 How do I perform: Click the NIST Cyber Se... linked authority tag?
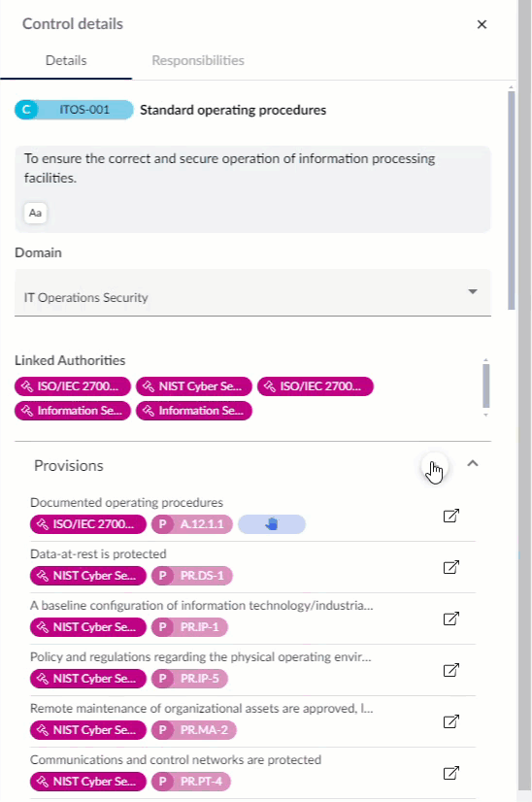pyautogui.click(x=194, y=386)
